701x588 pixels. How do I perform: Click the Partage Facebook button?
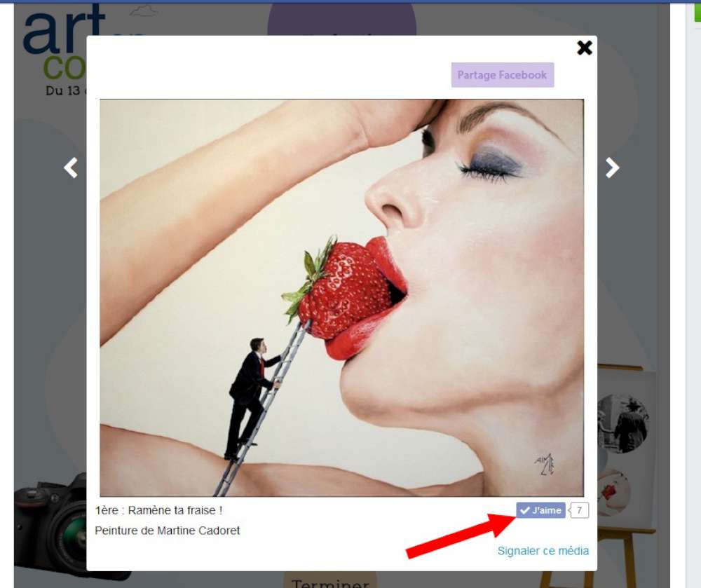pos(503,75)
